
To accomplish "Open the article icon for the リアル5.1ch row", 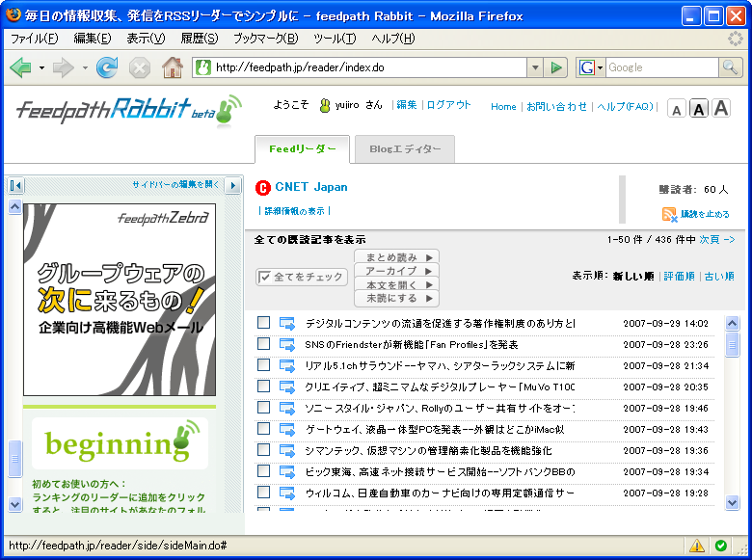I will point(286,366).
